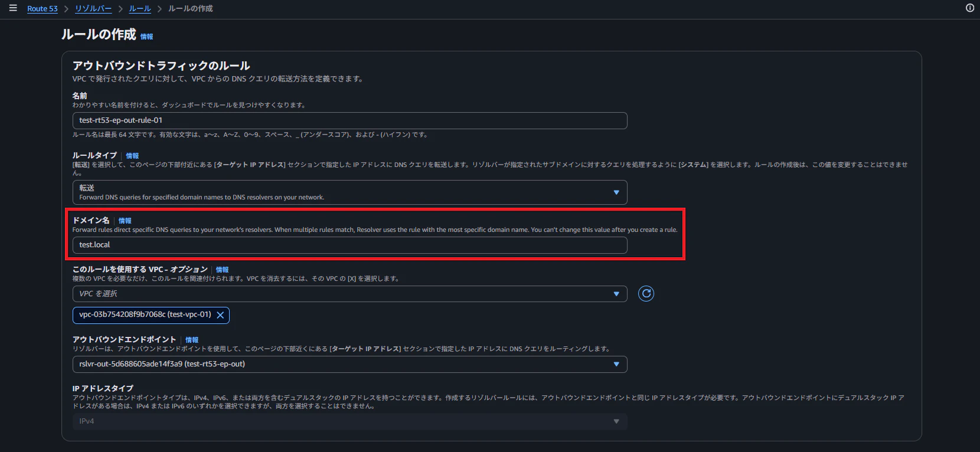The height and width of the screenshot is (452, 980).
Task: Open 情報 link beside ドメイン名
Action: [x=125, y=221]
